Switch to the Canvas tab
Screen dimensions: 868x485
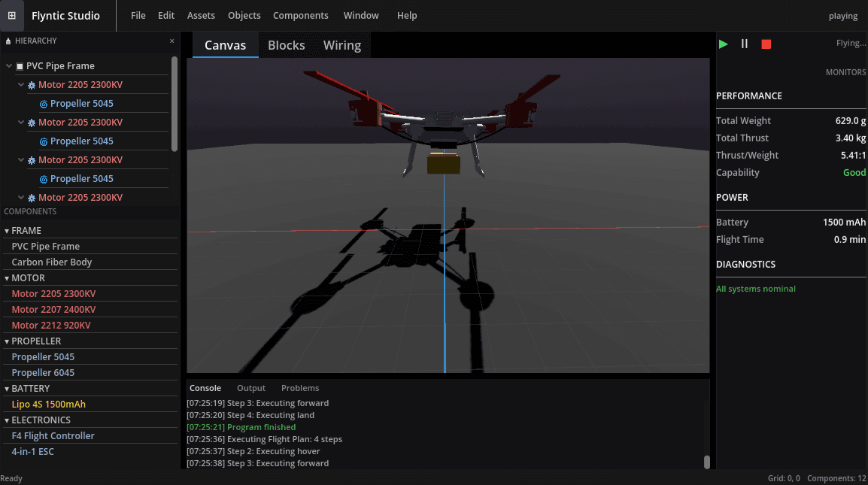pyautogui.click(x=226, y=45)
